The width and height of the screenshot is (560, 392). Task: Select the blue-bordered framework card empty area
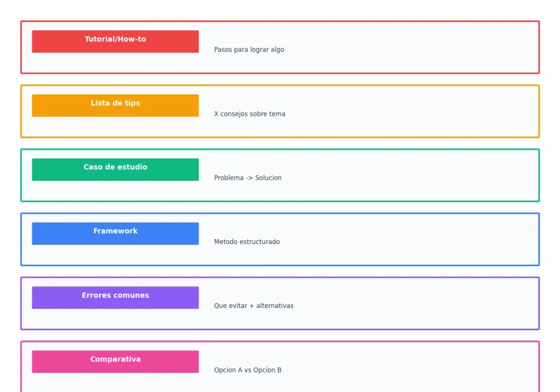coord(410,239)
